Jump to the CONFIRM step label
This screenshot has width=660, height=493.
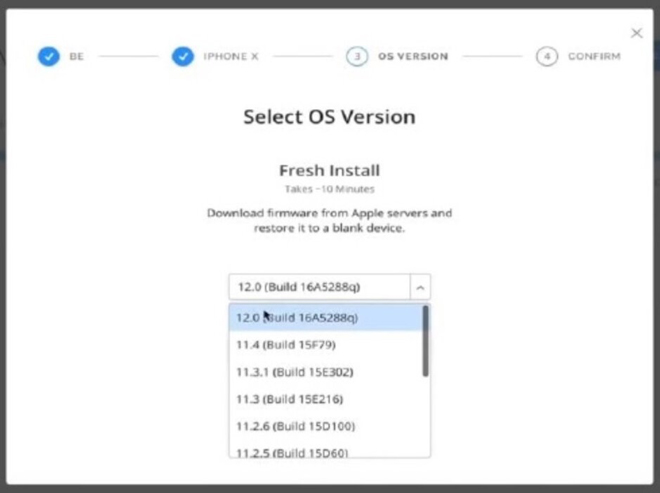594,57
